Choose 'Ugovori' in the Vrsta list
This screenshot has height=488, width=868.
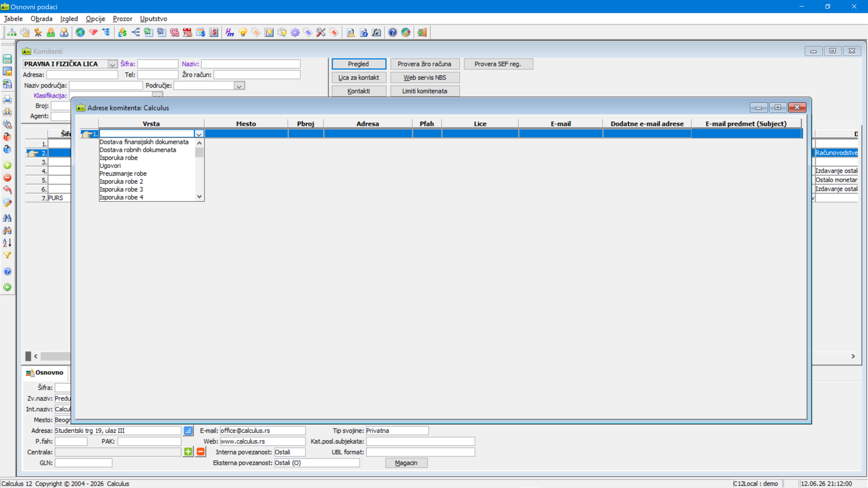[110, 165]
